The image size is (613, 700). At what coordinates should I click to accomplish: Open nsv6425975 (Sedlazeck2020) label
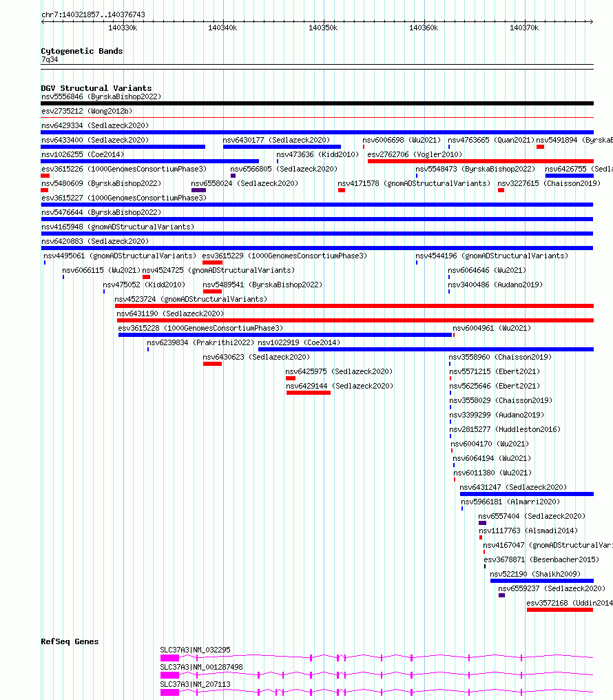click(339, 371)
